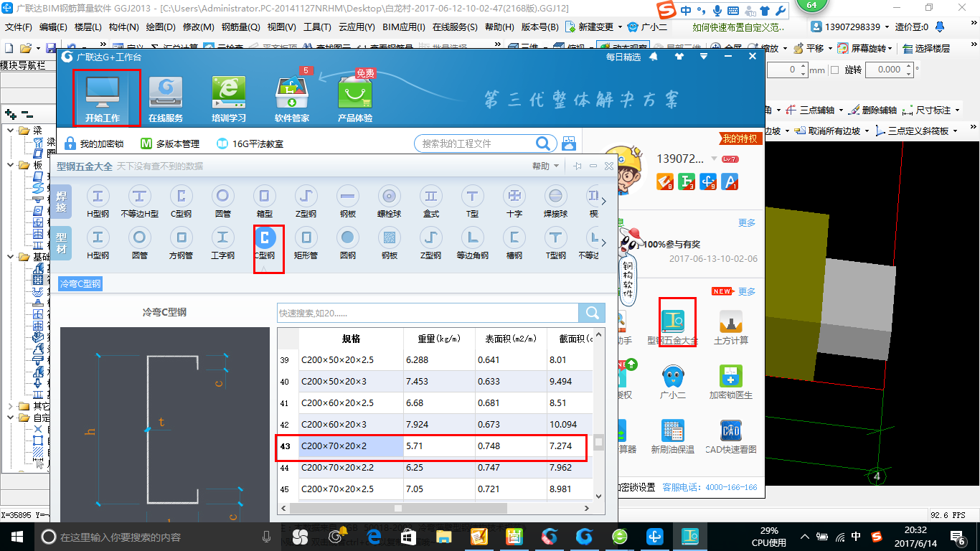Open CAD快速看图 viewer tool

point(731,437)
